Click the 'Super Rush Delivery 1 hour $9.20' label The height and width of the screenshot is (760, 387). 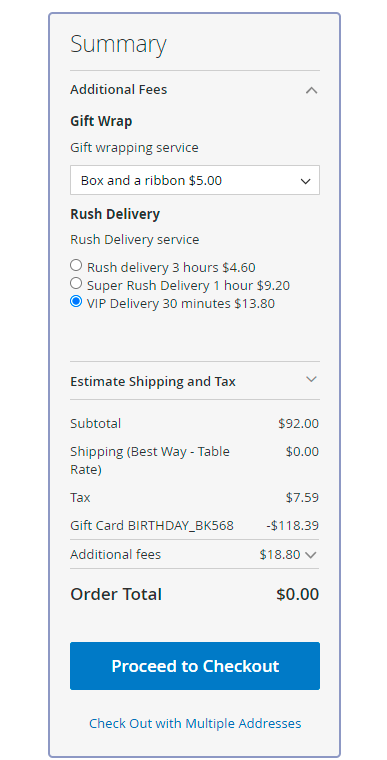click(189, 285)
